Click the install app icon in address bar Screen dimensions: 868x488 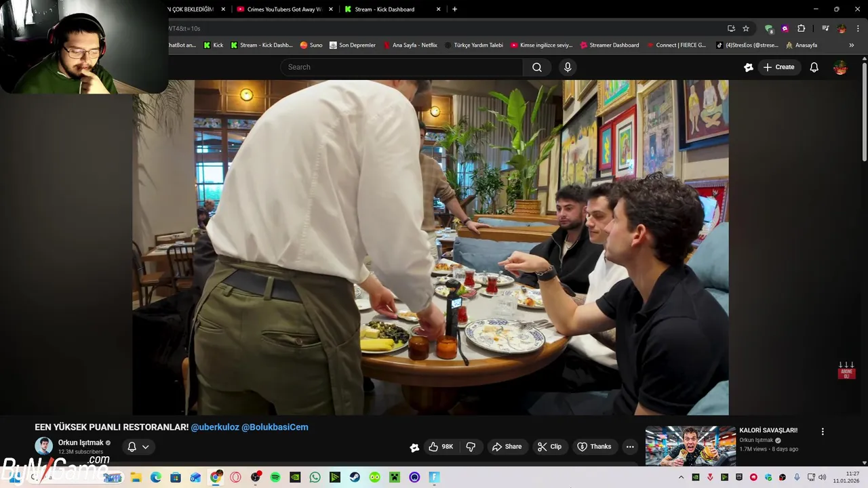click(x=731, y=28)
